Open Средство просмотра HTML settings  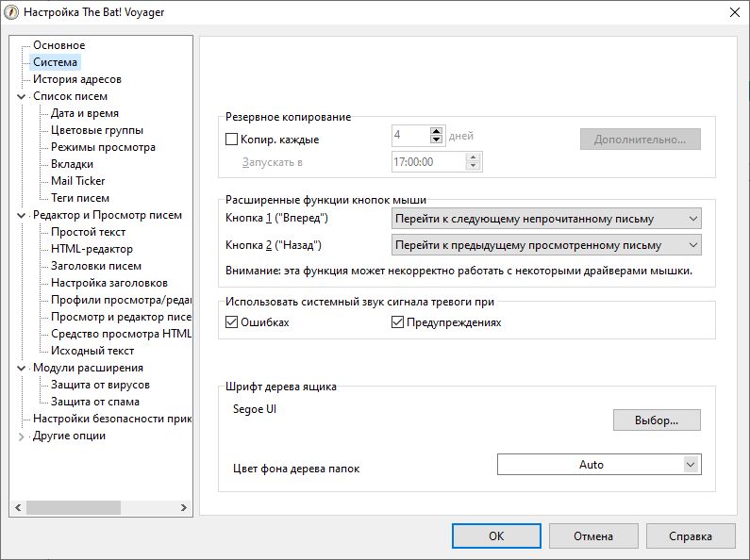coord(121,334)
